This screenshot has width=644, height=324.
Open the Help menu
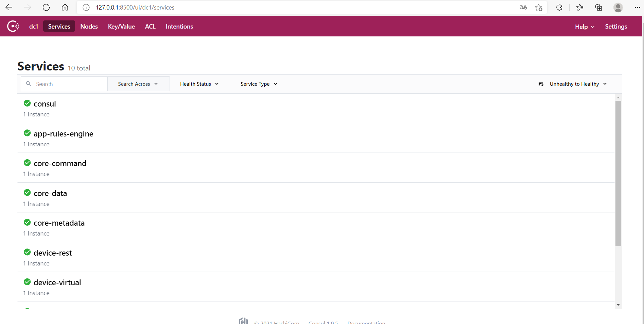pos(585,27)
